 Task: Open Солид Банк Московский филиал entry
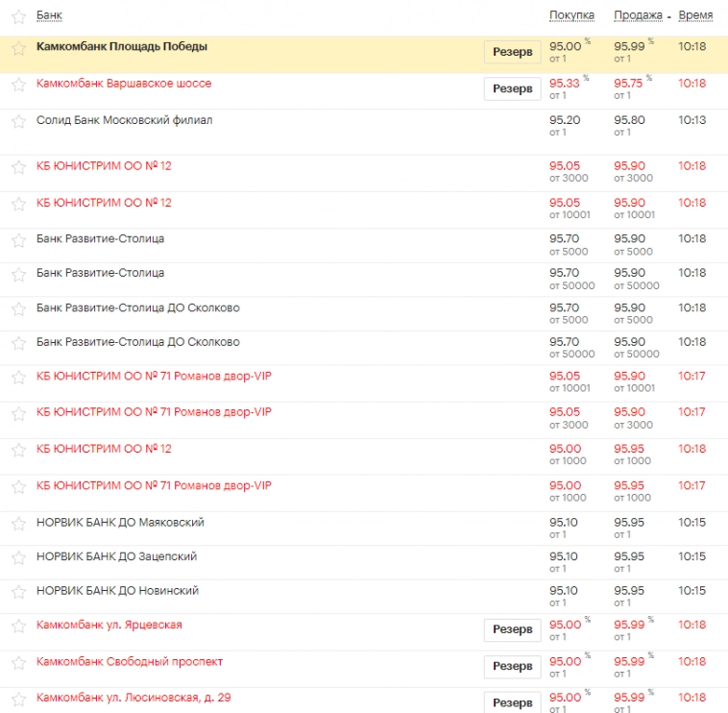coord(125,120)
